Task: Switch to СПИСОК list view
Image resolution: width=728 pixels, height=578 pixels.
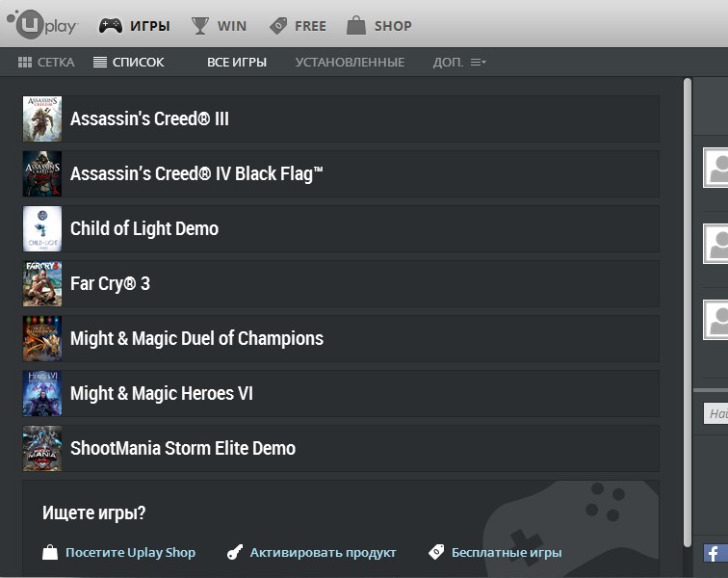Action: click(138, 63)
